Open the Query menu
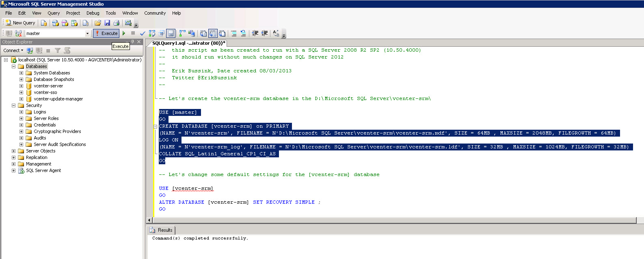Viewport: 644px width, 259px height. (54, 13)
